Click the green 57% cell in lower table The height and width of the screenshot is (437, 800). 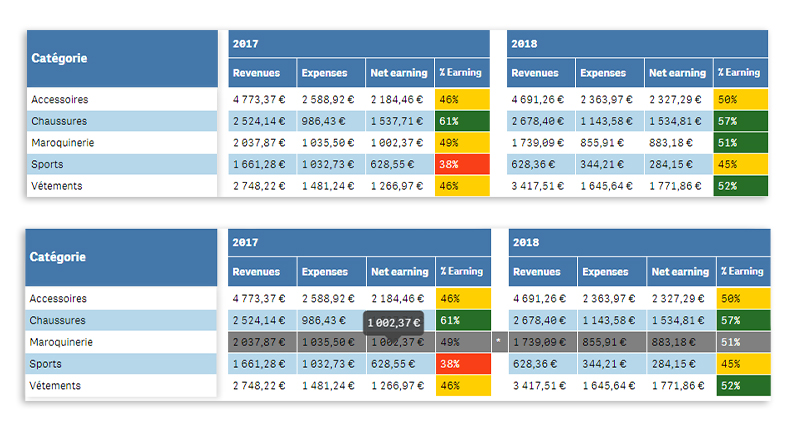(x=744, y=321)
